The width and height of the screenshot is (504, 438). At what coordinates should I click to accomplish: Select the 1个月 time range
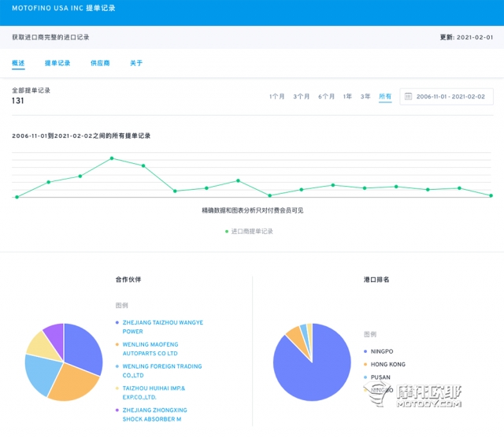pyautogui.click(x=276, y=96)
